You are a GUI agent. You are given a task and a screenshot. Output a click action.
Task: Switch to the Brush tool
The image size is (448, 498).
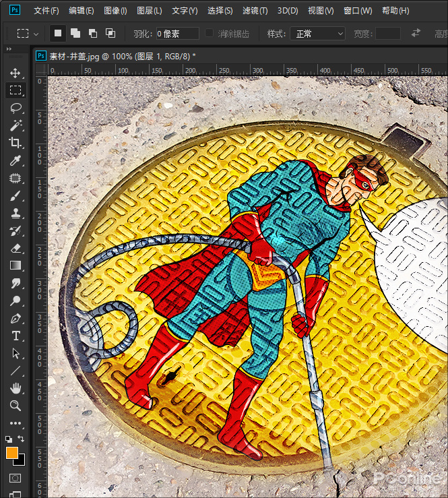pos(15,195)
